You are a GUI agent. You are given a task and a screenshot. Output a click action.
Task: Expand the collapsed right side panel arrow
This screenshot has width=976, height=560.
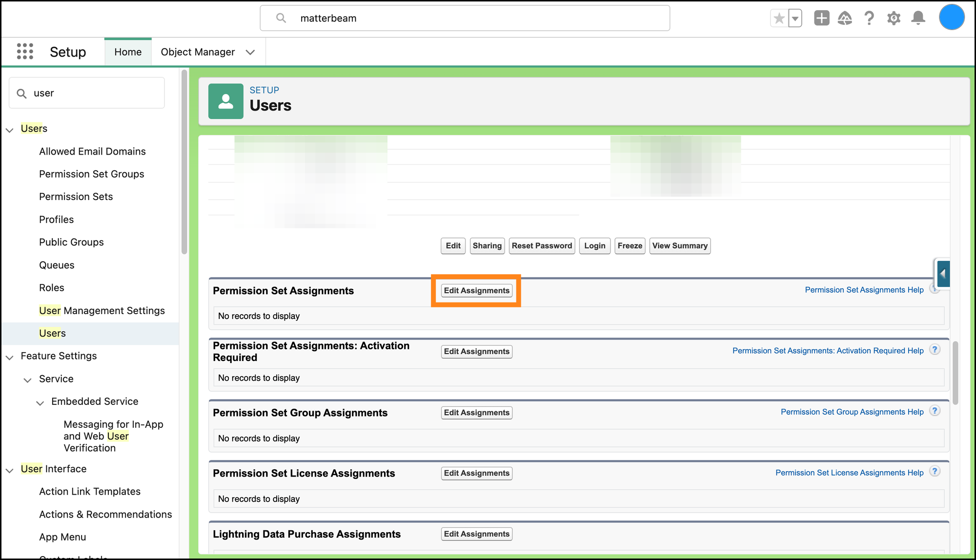[x=943, y=274]
